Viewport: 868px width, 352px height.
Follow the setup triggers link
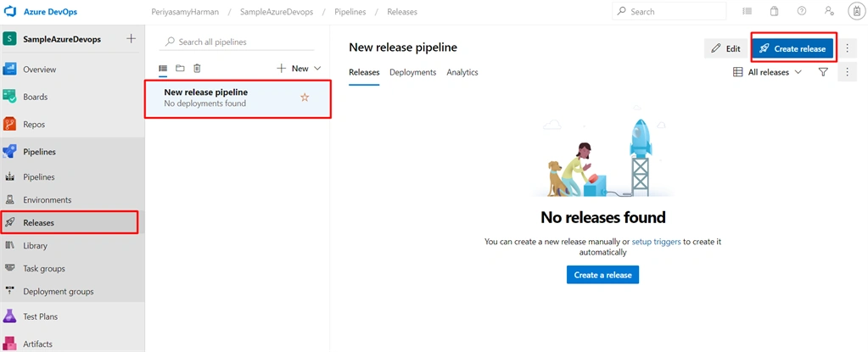tap(656, 242)
